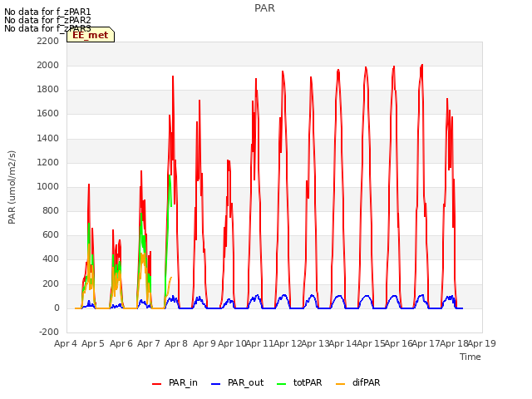532x399 pixels.
Task: Select the PAR_in legend label
Action: (183, 382)
